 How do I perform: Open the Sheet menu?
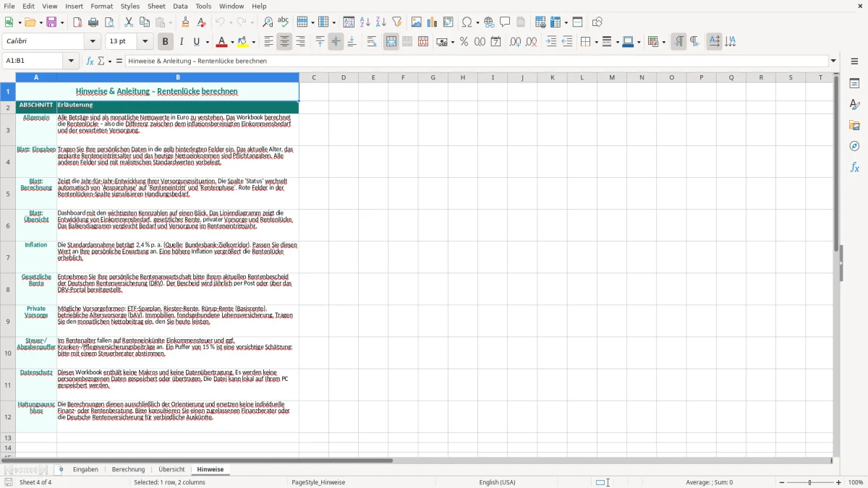[156, 6]
